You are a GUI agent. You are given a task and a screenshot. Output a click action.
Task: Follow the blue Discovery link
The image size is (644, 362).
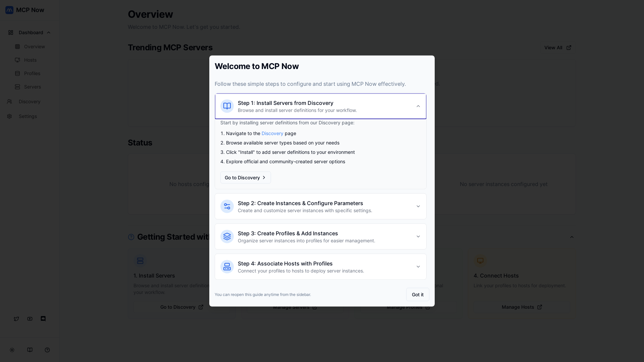coord(272,133)
